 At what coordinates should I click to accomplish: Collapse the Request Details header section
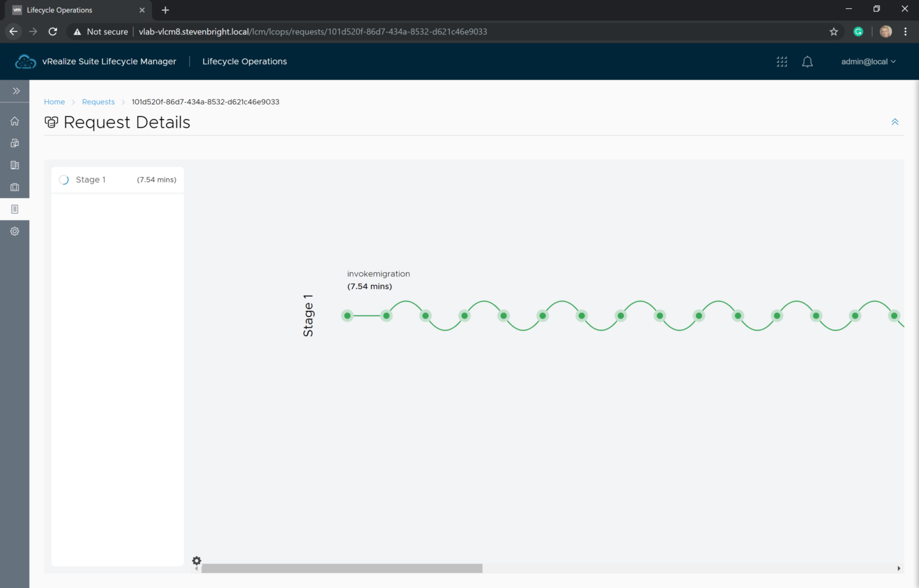pos(895,122)
